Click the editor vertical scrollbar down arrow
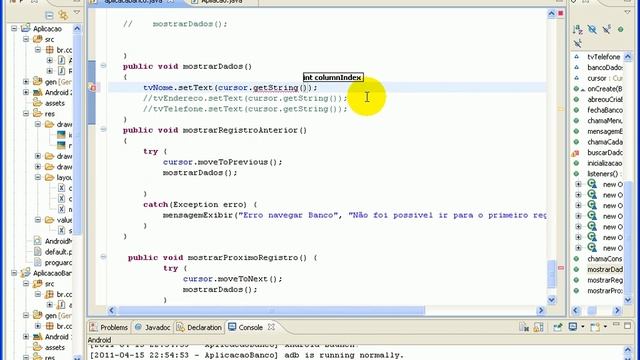 (x=551, y=300)
